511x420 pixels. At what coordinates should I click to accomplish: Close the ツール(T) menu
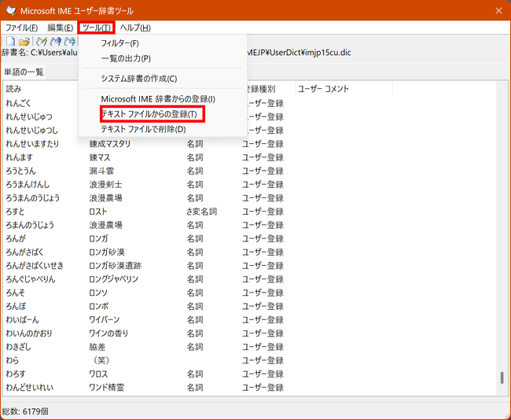coord(97,28)
